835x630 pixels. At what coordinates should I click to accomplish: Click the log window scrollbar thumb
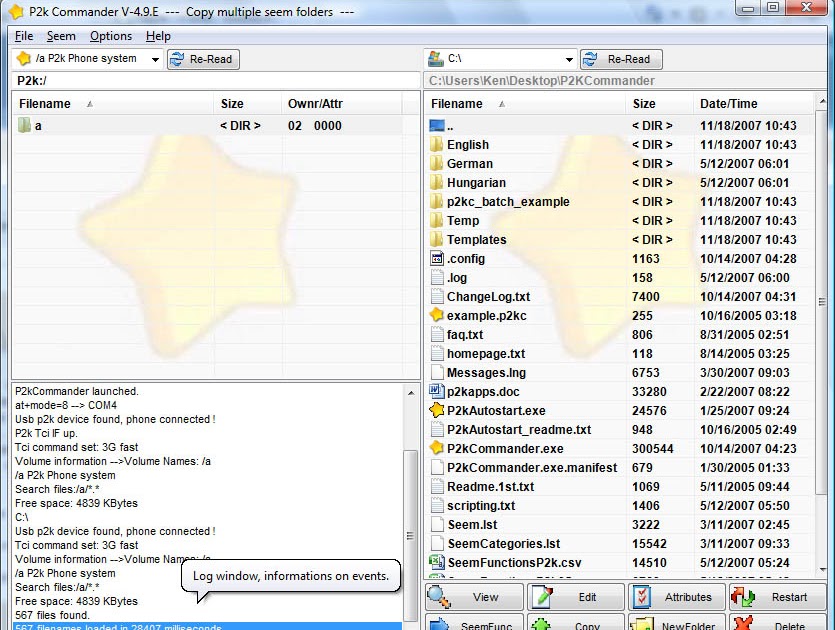coord(410,536)
